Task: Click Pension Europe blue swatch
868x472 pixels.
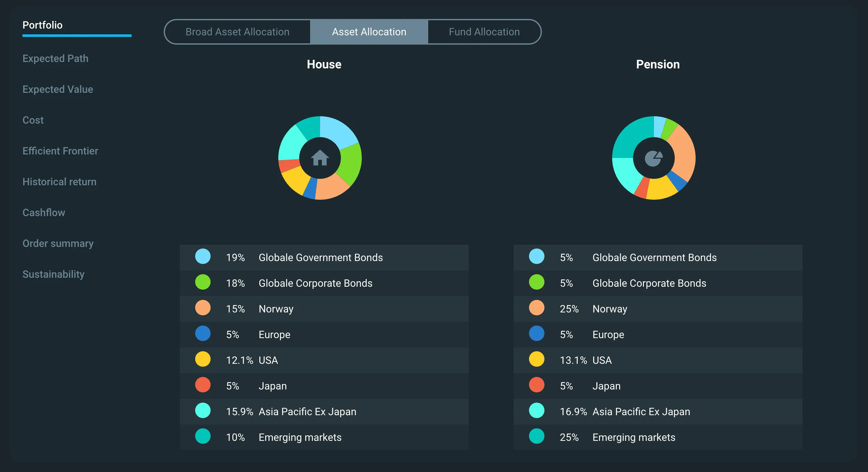Action: (x=537, y=333)
